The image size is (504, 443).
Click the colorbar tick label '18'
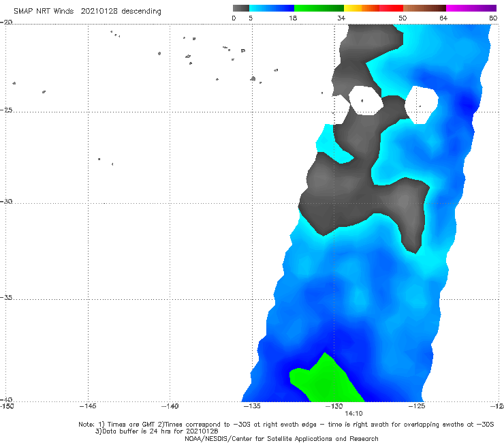(x=293, y=18)
